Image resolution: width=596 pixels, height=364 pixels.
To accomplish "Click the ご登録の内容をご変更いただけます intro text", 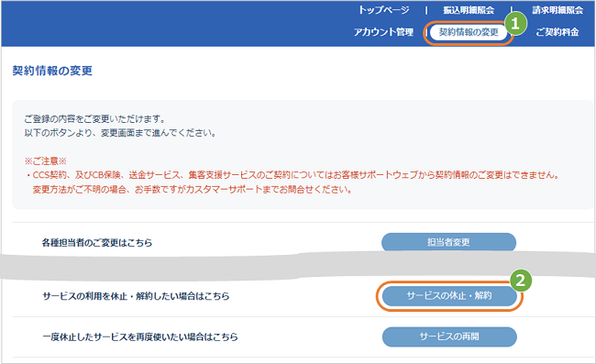I will tap(95, 119).
